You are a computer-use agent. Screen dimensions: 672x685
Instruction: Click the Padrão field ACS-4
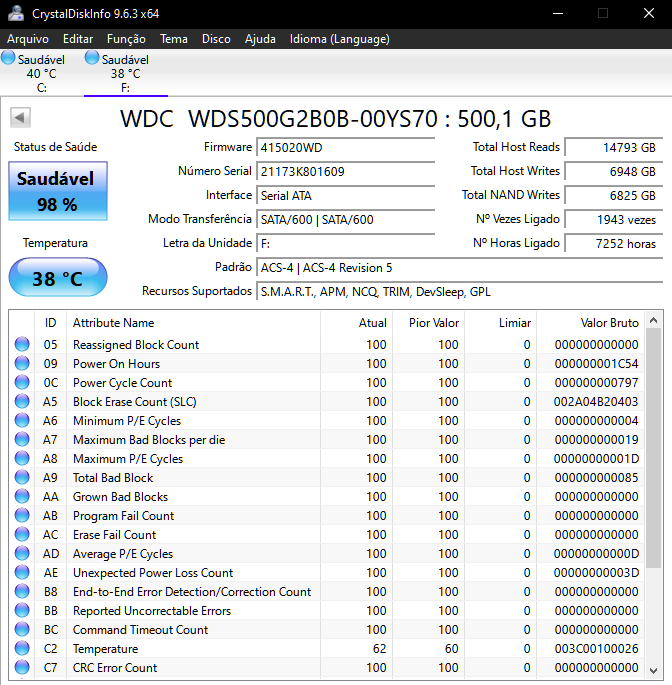point(460,268)
